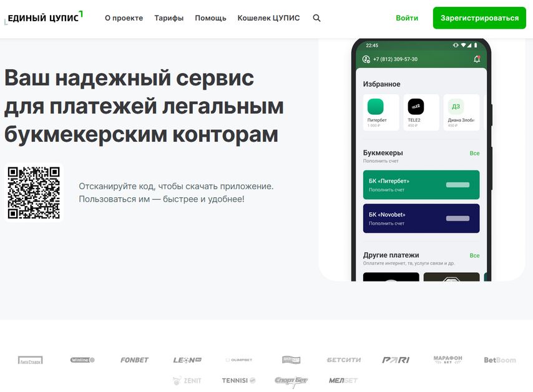Select the Спорт Бет logo

tap(291, 381)
